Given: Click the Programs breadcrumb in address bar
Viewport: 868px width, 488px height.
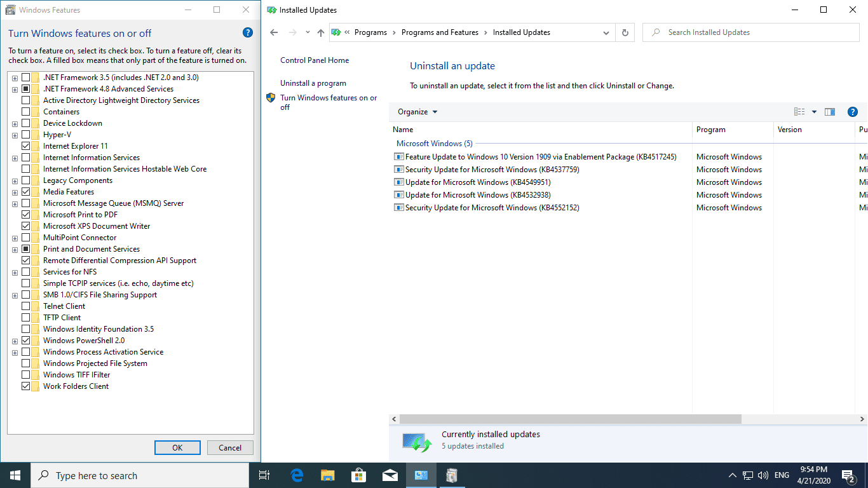Looking at the screenshot, I should coord(370,32).
